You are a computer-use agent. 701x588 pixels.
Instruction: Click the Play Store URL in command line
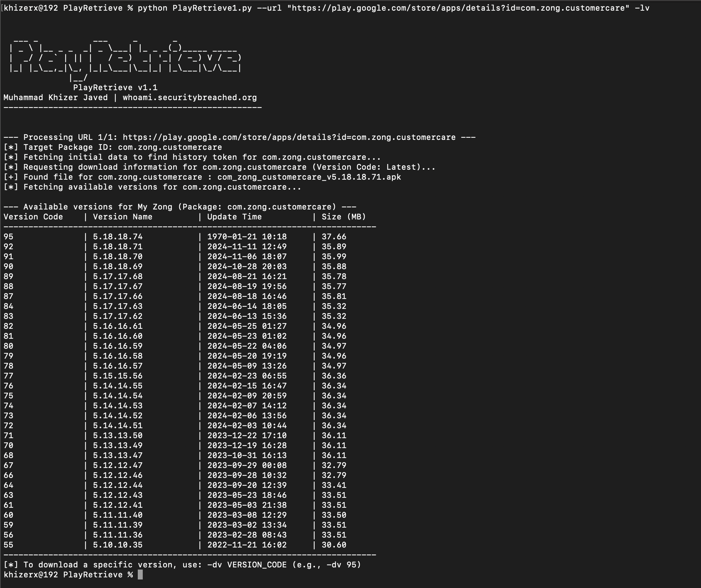458,8
